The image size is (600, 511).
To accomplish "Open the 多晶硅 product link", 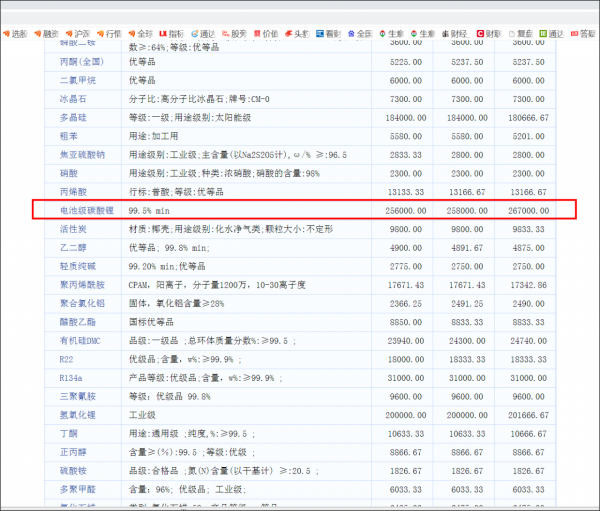I will point(73,118).
